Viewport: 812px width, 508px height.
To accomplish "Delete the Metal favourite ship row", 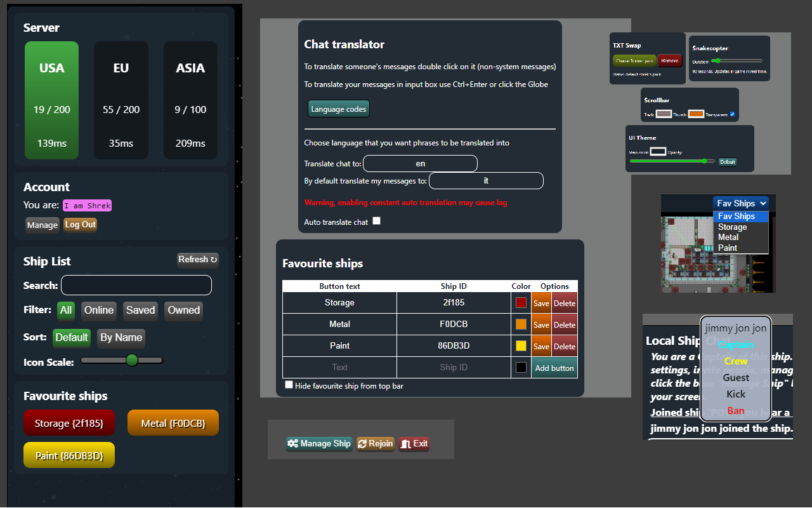I will (565, 324).
